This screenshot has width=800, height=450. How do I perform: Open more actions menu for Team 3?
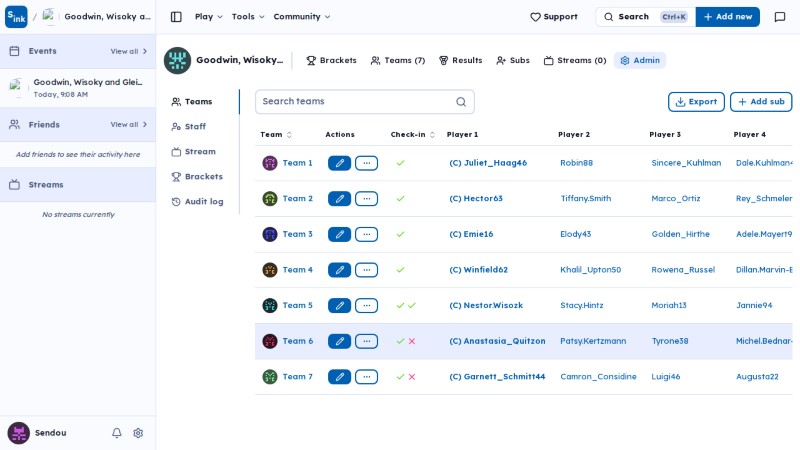[x=366, y=234]
